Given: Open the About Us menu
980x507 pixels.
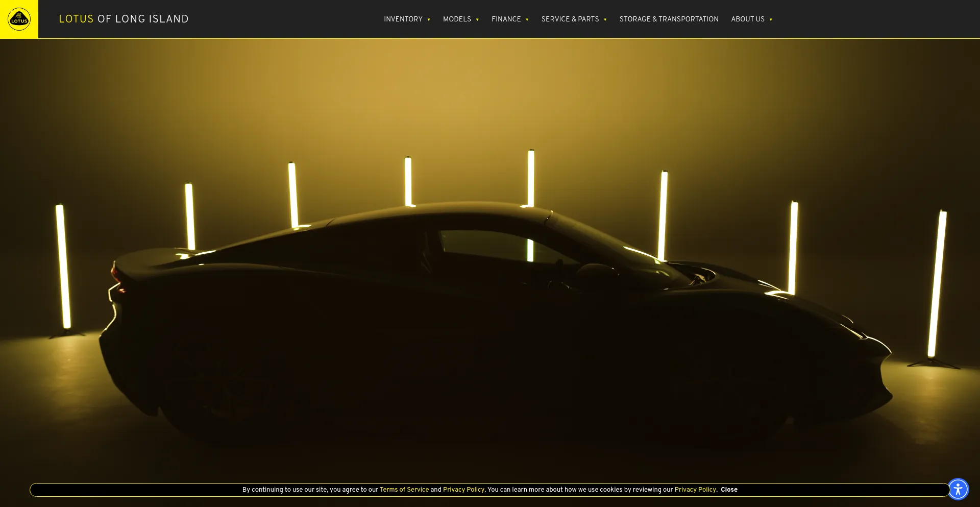Looking at the screenshot, I should click(747, 19).
